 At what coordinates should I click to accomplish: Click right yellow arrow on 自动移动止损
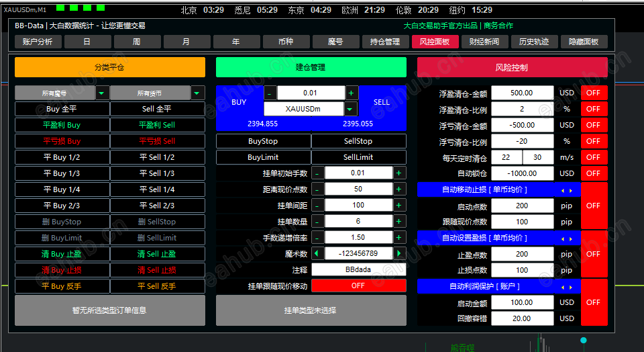point(571,190)
